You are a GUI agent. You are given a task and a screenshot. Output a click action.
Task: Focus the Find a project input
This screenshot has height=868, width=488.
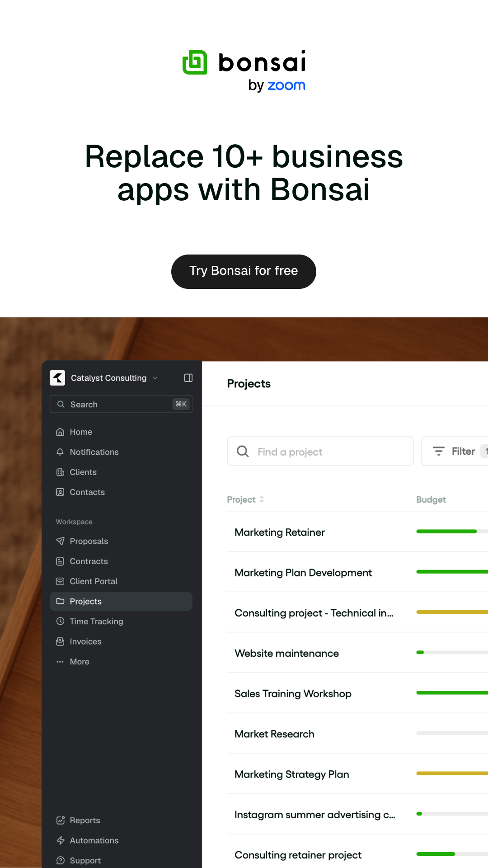click(x=320, y=451)
